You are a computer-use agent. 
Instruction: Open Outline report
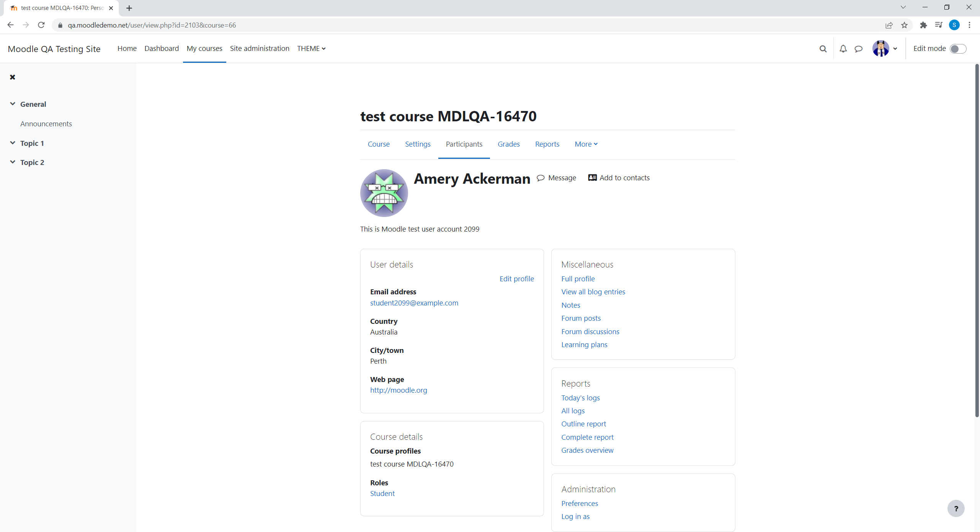584,424
